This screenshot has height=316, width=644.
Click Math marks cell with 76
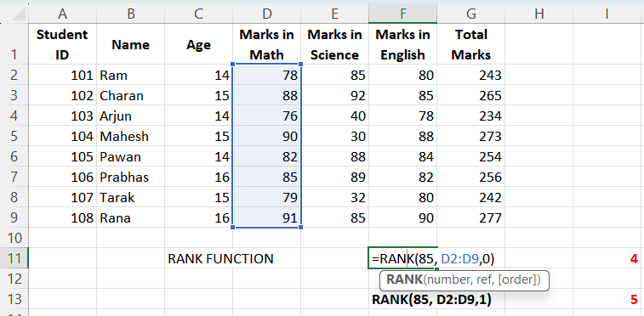(x=267, y=116)
